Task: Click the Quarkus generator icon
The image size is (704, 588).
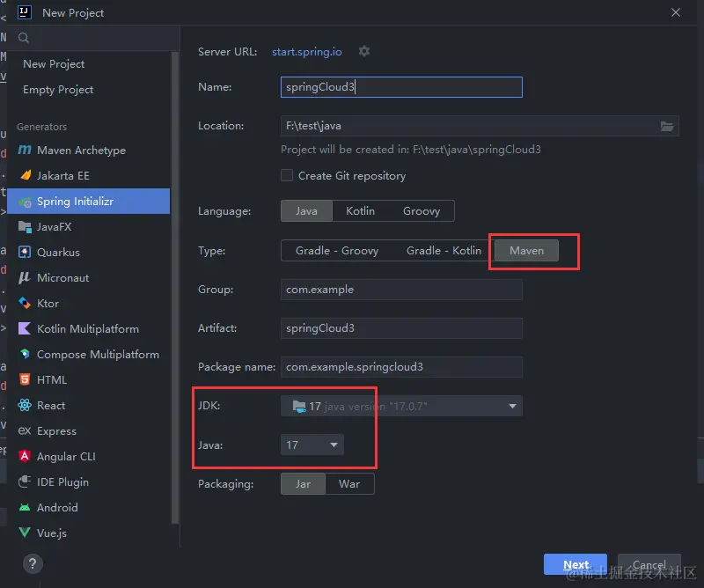Action: 25,252
